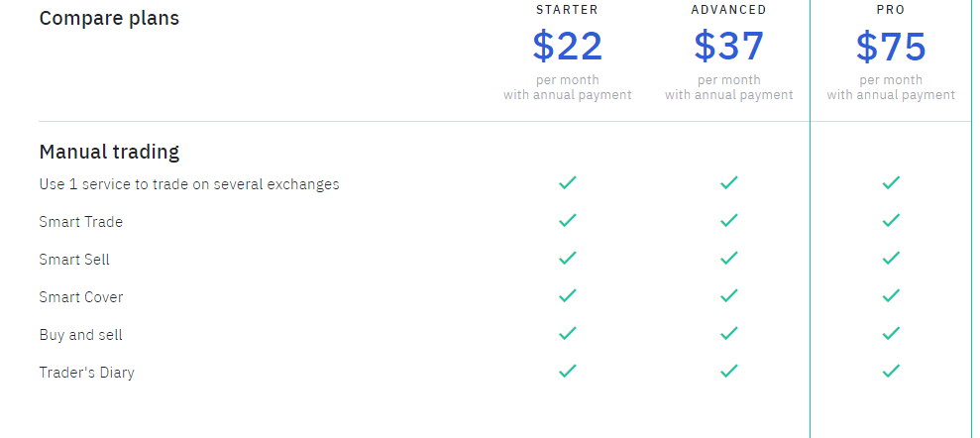Click Advanced checkmark for Smart Sell
Screen dimensions: 980x438
(728, 258)
